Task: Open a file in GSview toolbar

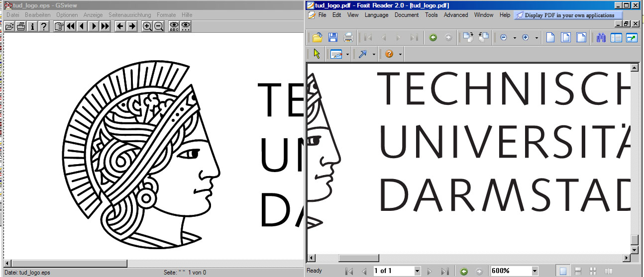Action: click(9, 26)
